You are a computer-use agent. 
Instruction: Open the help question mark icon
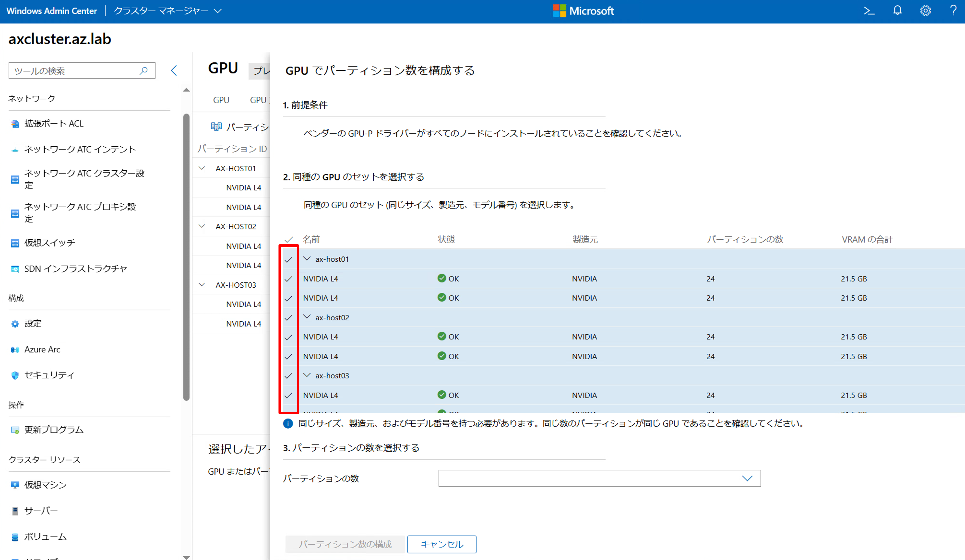pyautogui.click(x=953, y=11)
